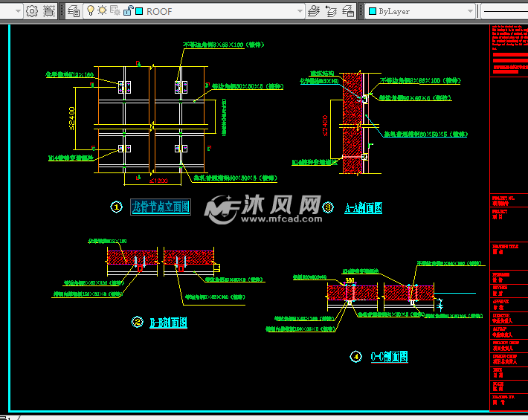Image resolution: width=528 pixels, height=420 pixels.
Task: Click Make Object's Layer Current icon
Action: click(x=315, y=11)
